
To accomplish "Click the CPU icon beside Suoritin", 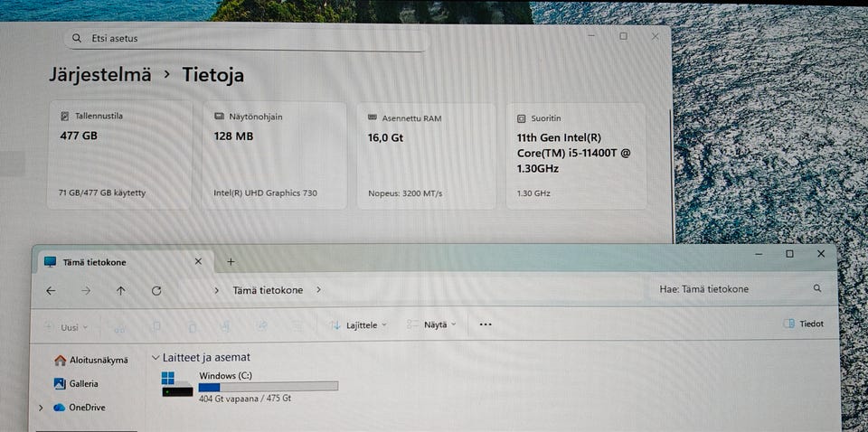I will (x=521, y=118).
